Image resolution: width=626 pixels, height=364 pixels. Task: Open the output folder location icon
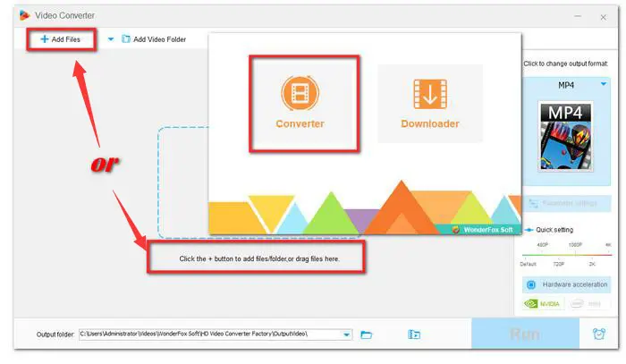[414, 334]
